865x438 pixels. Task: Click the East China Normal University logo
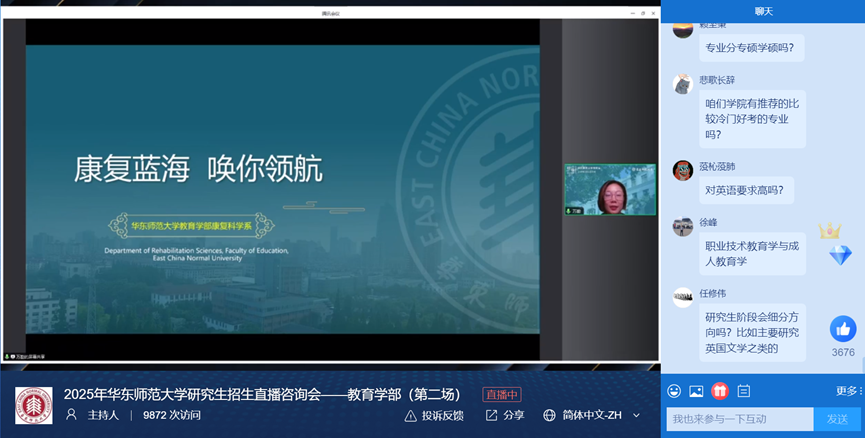tap(34, 405)
